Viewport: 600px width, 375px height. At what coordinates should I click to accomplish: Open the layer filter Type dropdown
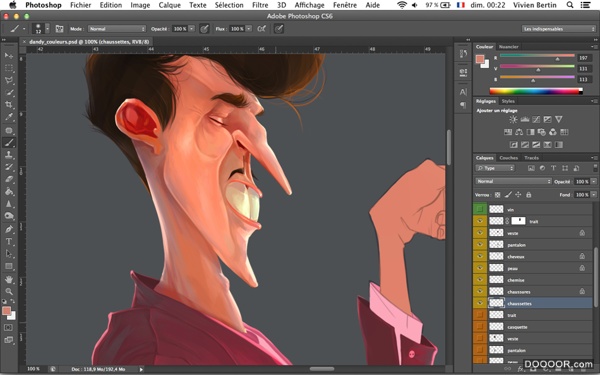point(495,168)
